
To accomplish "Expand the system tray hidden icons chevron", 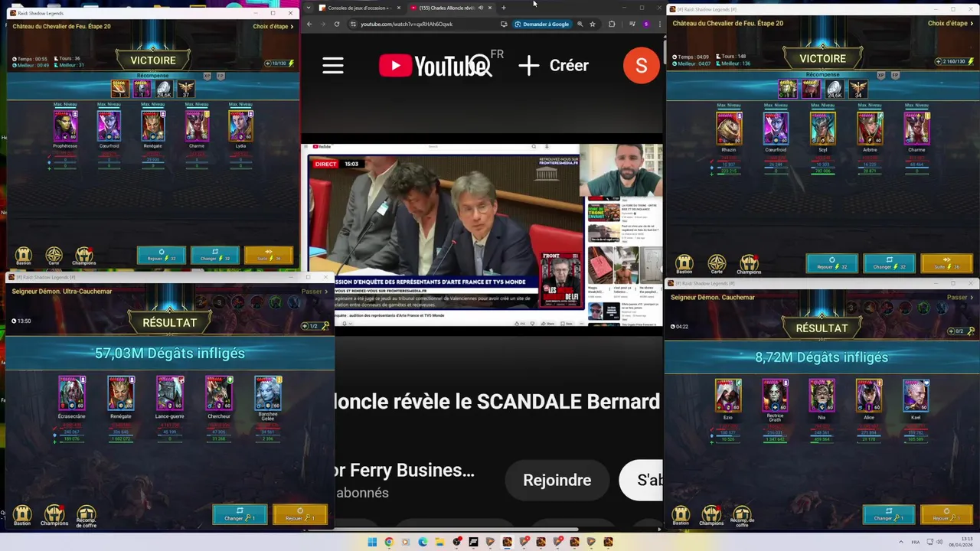I will [900, 542].
